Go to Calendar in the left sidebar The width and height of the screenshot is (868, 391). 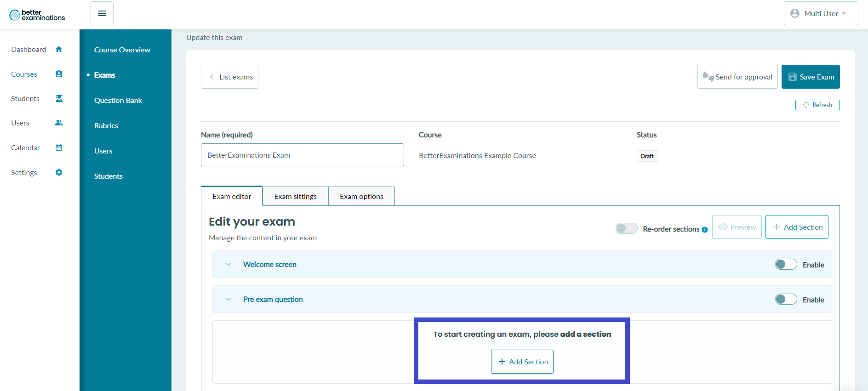[x=25, y=147]
